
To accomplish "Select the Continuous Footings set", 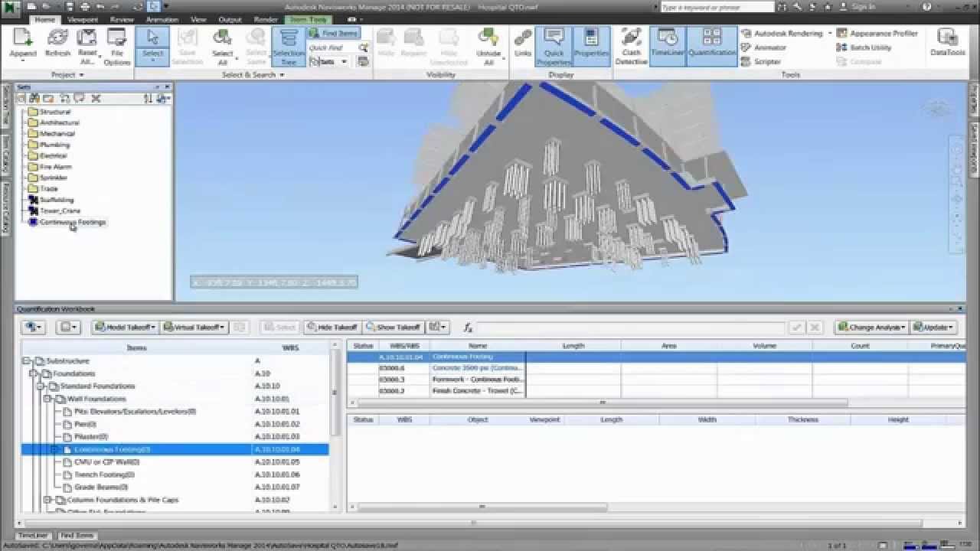I will pos(73,222).
